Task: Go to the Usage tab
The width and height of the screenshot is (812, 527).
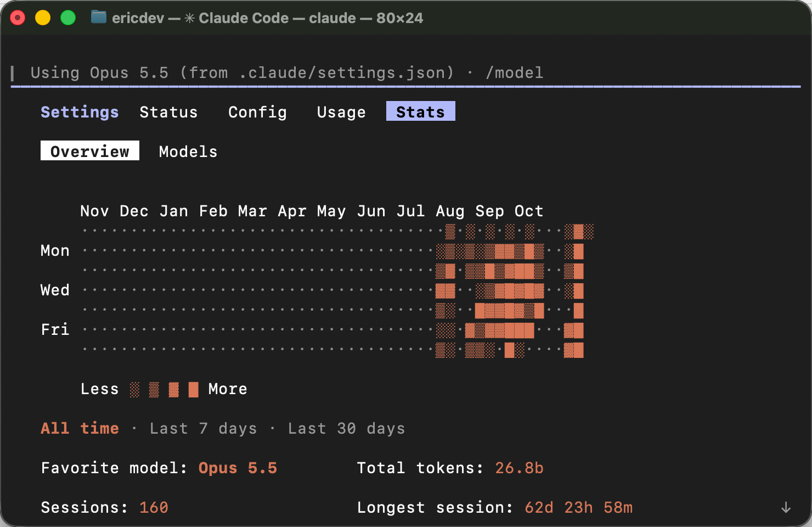Action: [x=341, y=112]
